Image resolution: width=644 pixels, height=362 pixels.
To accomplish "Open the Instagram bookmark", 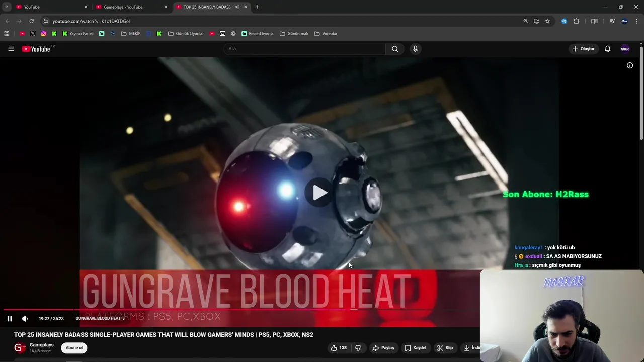I will tap(43, 34).
